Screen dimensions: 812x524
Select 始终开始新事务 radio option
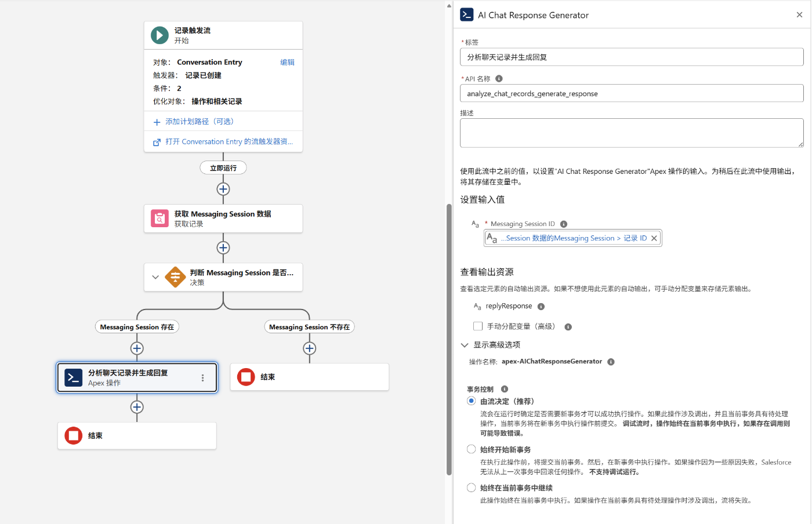pos(472,449)
